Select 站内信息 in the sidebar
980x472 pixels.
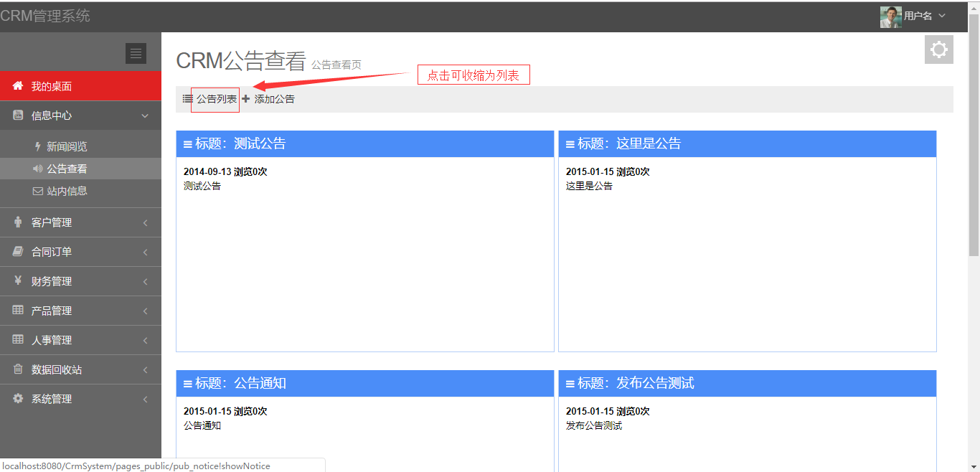point(67,192)
